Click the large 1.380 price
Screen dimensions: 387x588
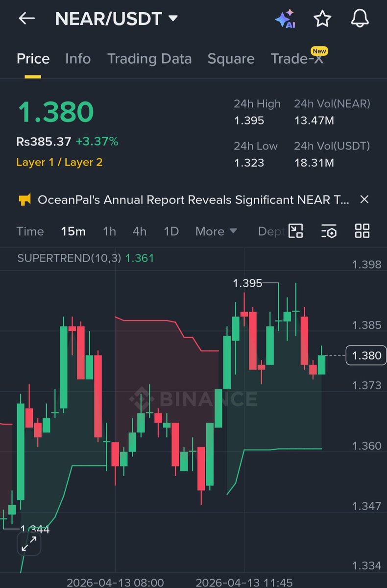point(55,112)
